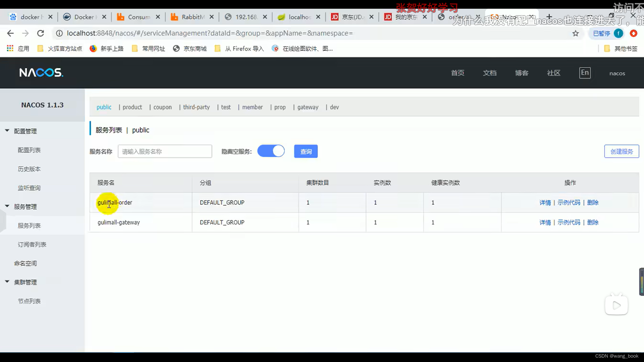Open the 命名空间 menu item
Image resolution: width=644 pixels, height=362 pixels.
tap(25, 263)
